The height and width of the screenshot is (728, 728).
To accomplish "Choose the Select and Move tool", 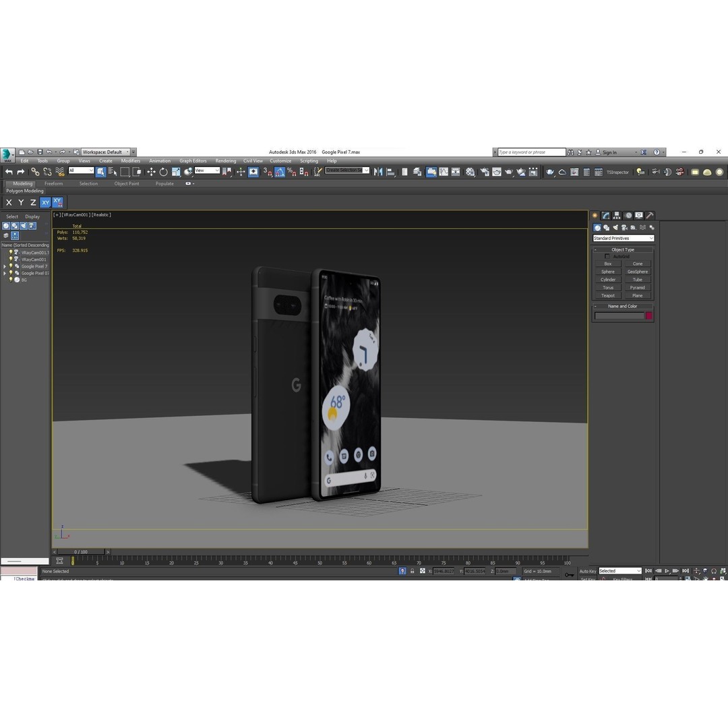I will 152,172.
